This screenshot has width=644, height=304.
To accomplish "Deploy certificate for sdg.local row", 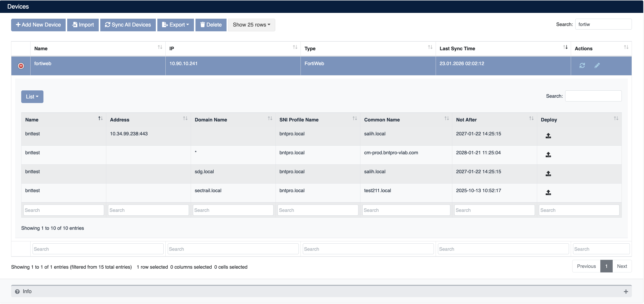I will click(548, 174).
